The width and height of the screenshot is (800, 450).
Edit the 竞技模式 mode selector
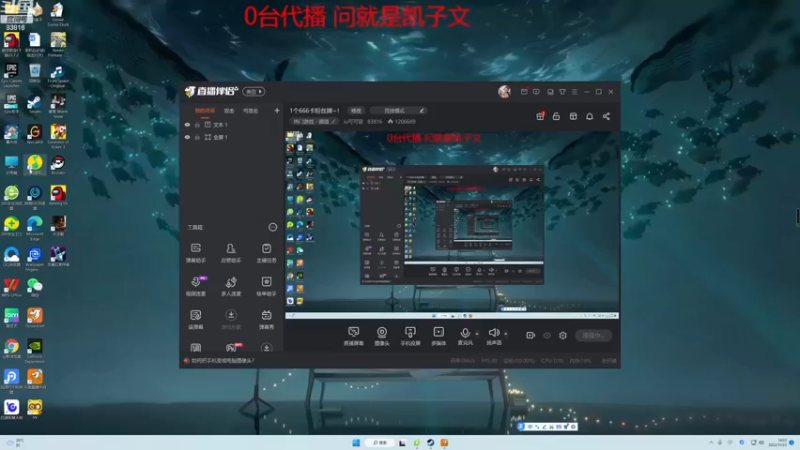point(397,110)
